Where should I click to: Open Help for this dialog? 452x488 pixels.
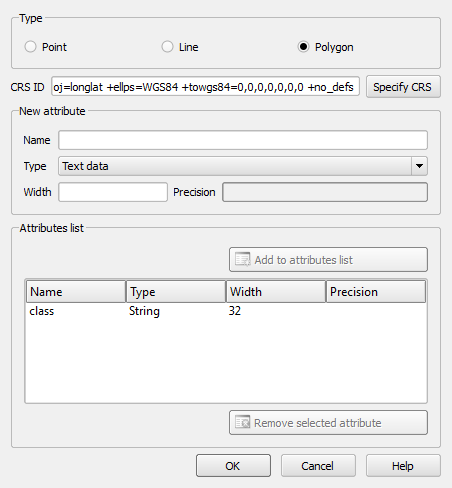point(403,466)
